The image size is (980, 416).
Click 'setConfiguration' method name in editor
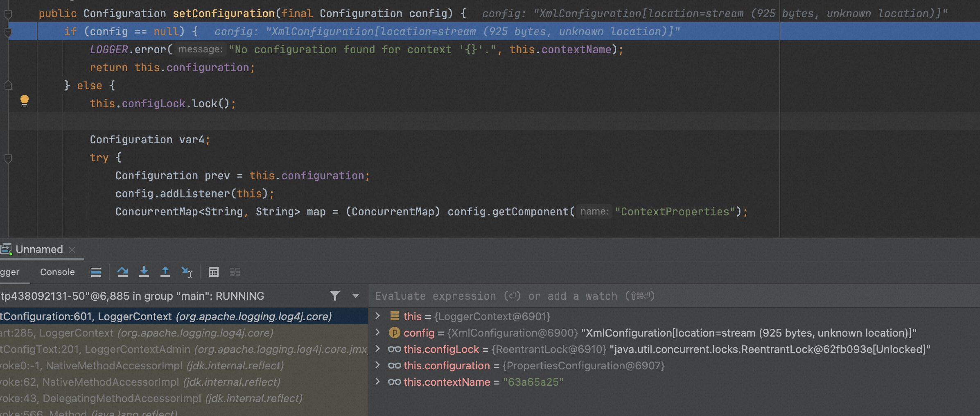point(224,14)
